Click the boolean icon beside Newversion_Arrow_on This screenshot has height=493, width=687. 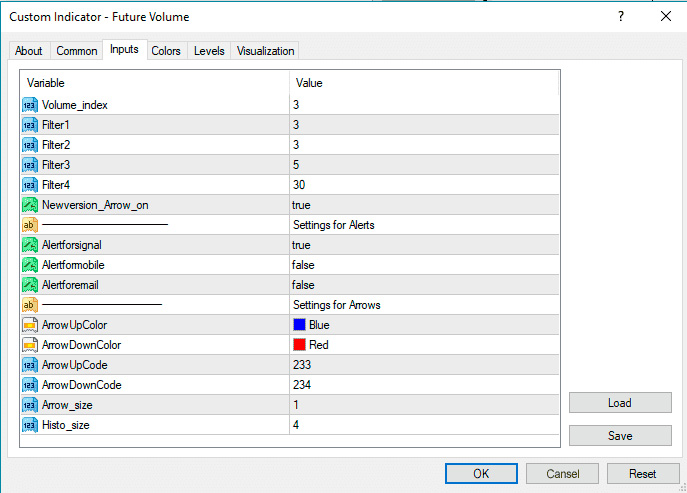click(29, 205)
